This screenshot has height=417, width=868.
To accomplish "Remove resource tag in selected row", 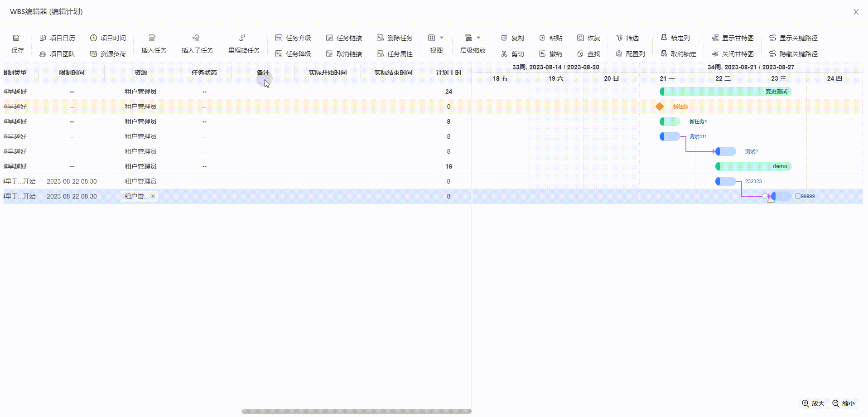I will point(153,196).
